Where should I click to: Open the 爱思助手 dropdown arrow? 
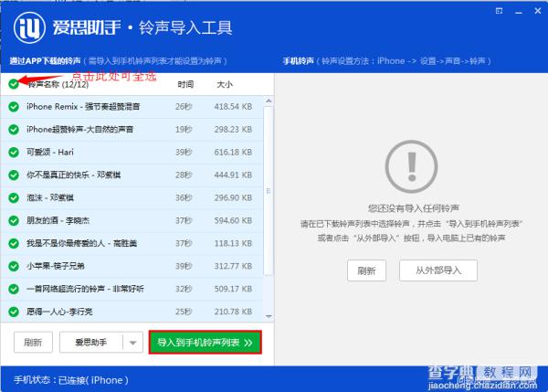[x=132, y=343]
